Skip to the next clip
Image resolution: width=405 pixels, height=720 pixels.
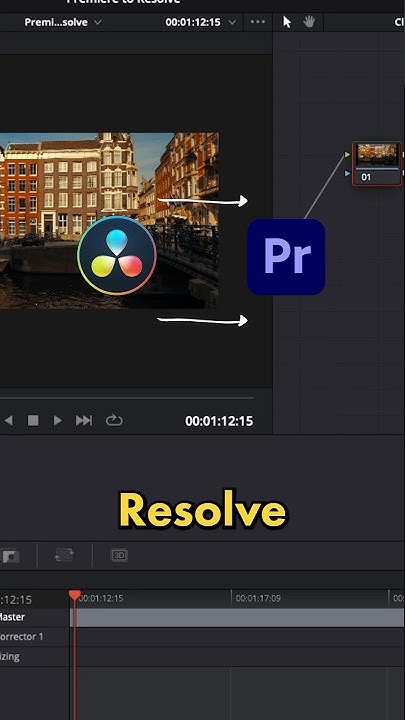[84, 420]
